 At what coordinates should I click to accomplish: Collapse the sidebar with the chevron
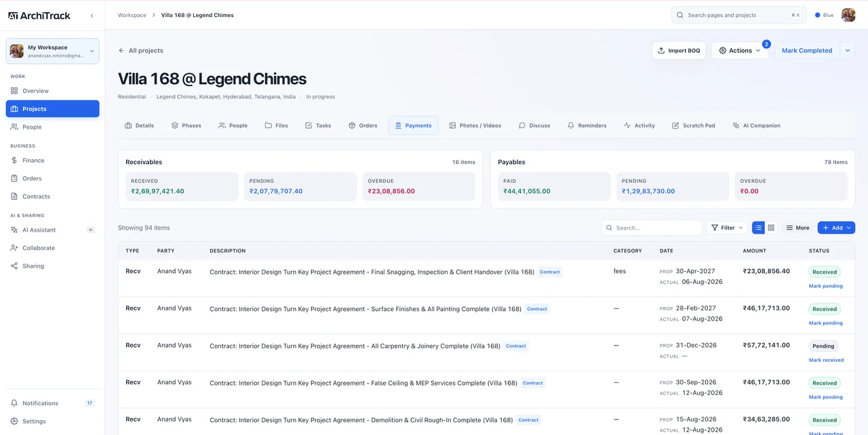tap(92, 15)
